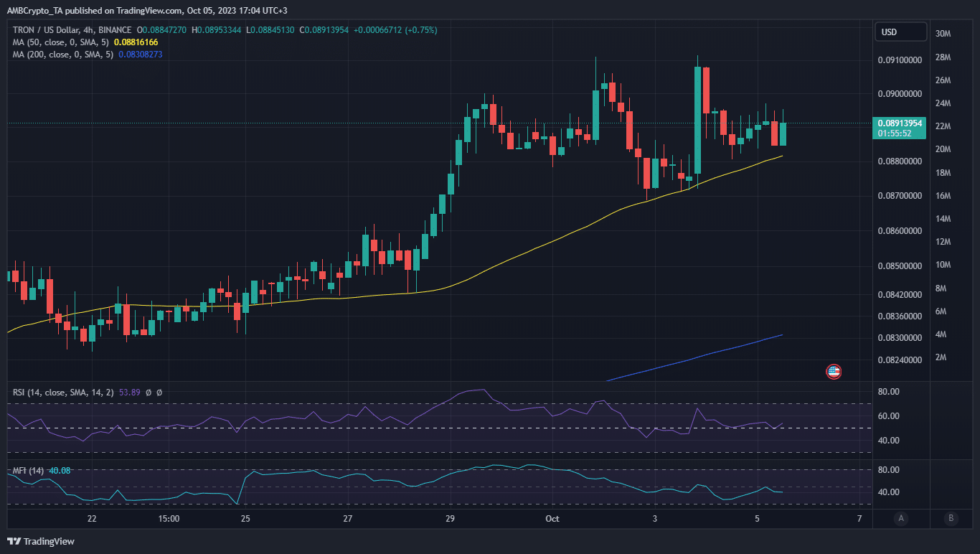980x554 pixels.
Task: Click the 0.08500000 price axis label
Action: pyautogui.click(x=900, y=266)
